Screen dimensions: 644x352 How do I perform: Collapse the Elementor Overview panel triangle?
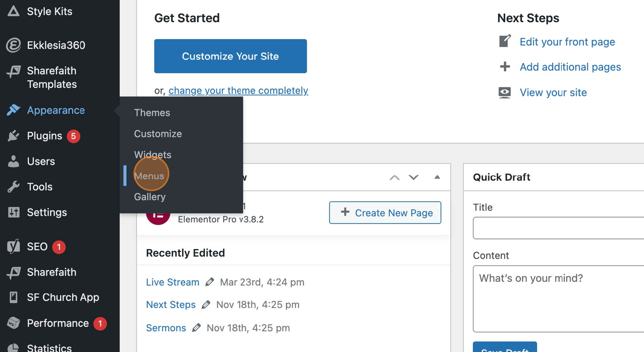coord(437,177)
